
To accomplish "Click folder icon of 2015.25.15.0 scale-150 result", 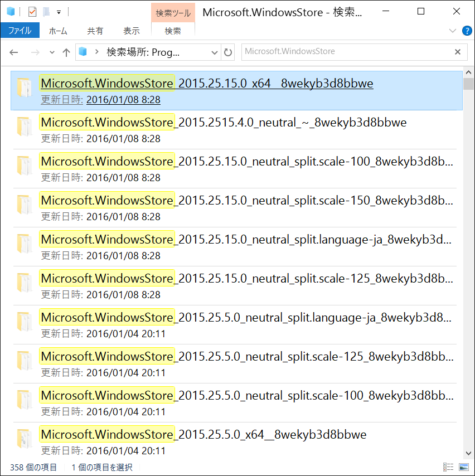I will 25,205.
